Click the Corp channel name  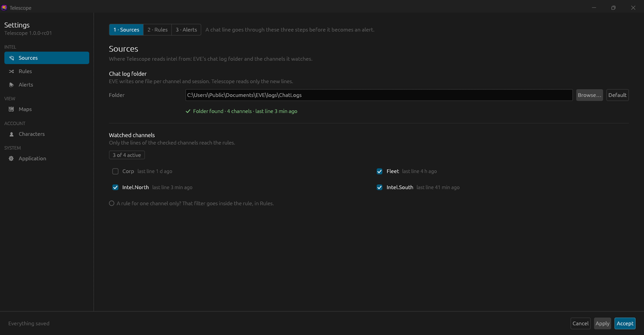coord(128,171)
